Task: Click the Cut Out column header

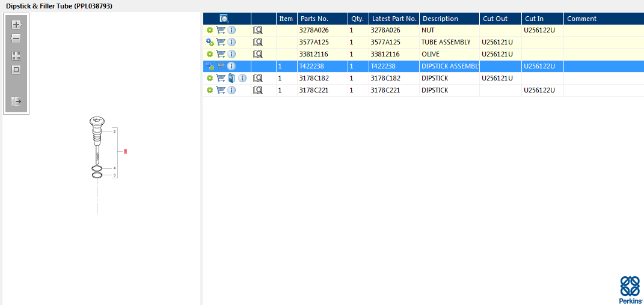Action: [501, 19]
